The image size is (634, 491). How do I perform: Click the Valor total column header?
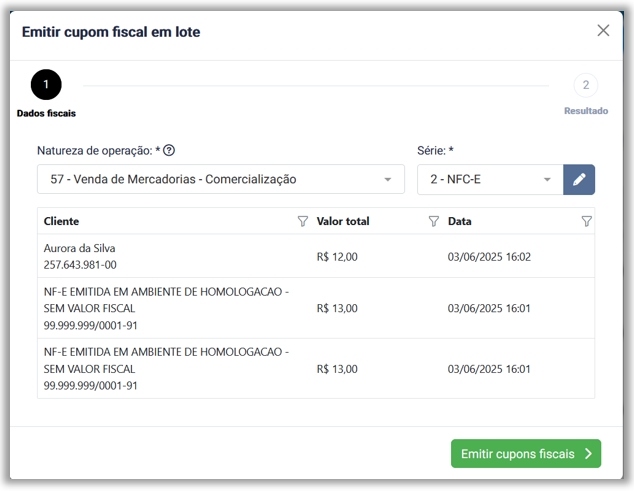click(x=343, y=221)
